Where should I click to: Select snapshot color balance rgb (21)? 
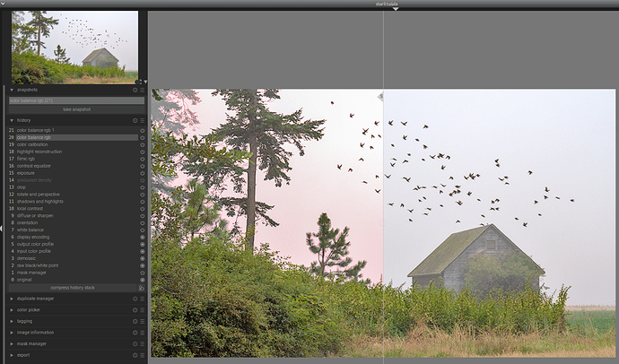pos(76,100)
